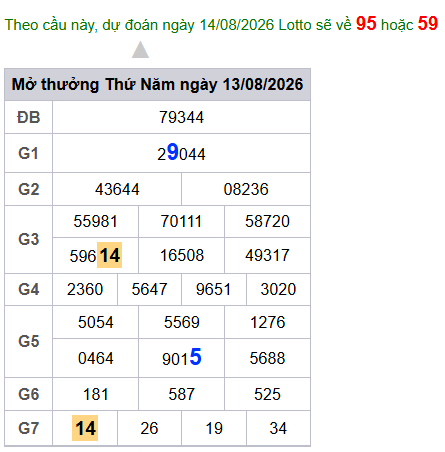Click G6 number 525

pos(267,394)
